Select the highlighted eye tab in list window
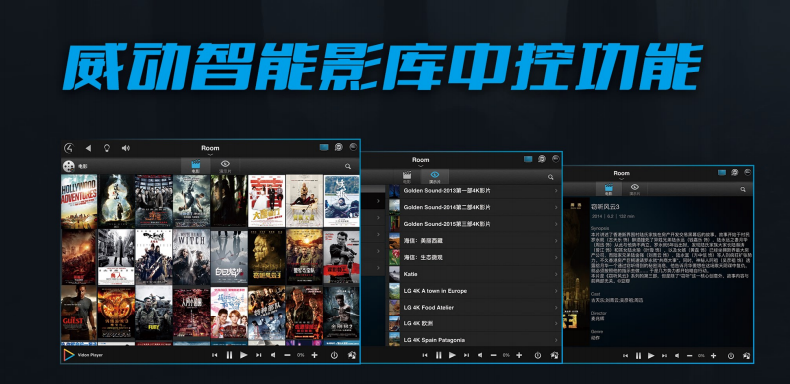790x384 pixels. [x=435, y=176]
